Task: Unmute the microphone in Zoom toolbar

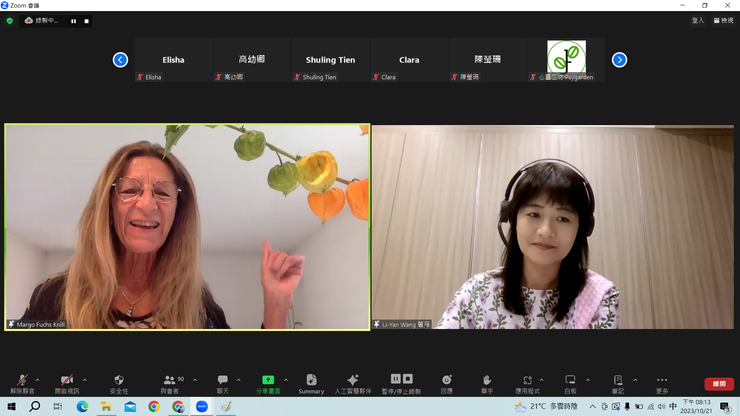Action: 20,382
